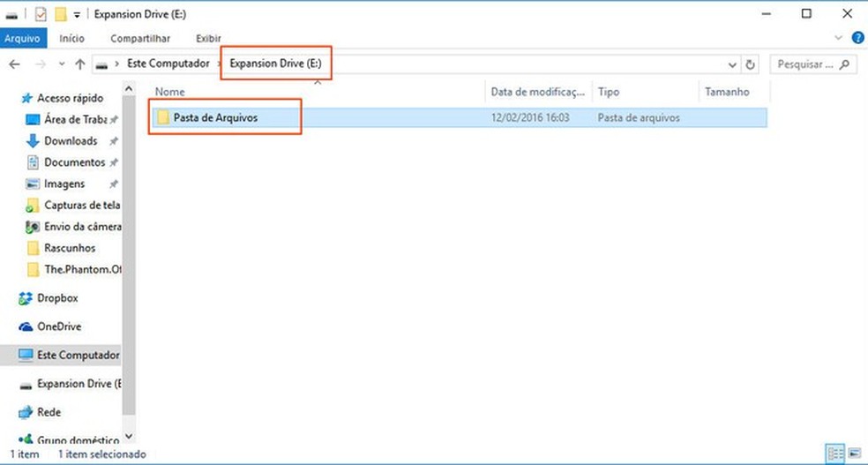Open Envio da câmera in the sidebar
The image size is (868, 465).
[x=83, y=227]
